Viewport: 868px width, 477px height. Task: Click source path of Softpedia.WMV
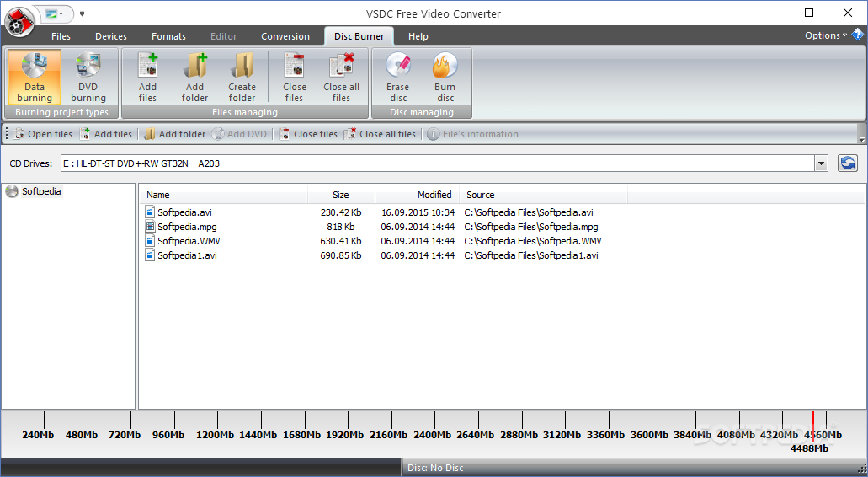[x=533, y=241]
